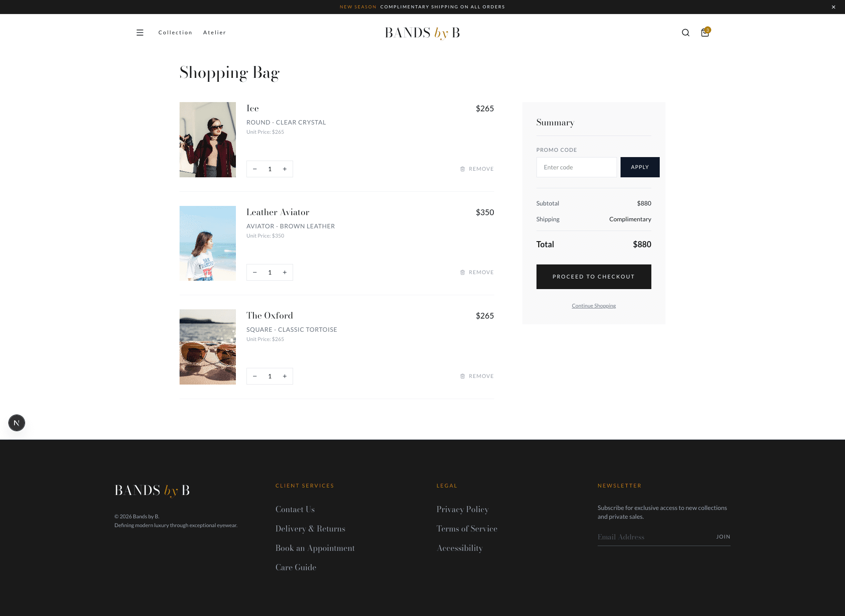
Task: Open the shopping bag icon in header
Action: tap(705, 33)
